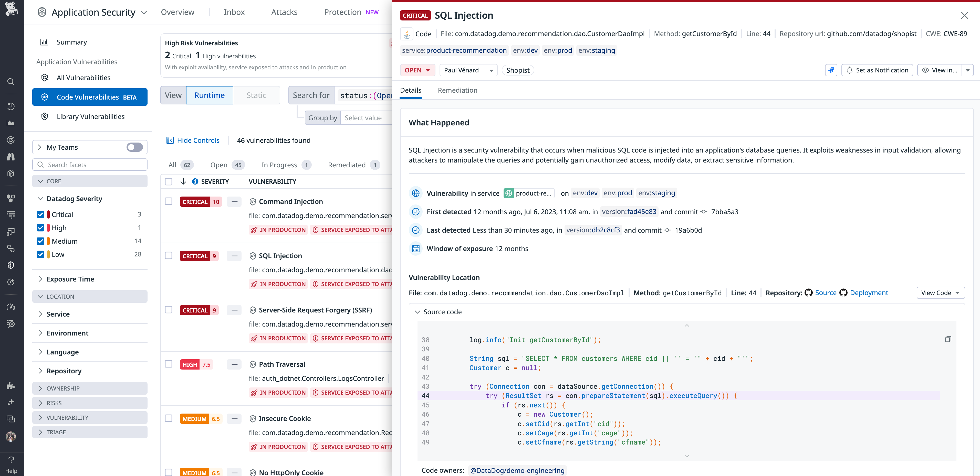Open the Datadog search icon in sidebar

[11, 81]
